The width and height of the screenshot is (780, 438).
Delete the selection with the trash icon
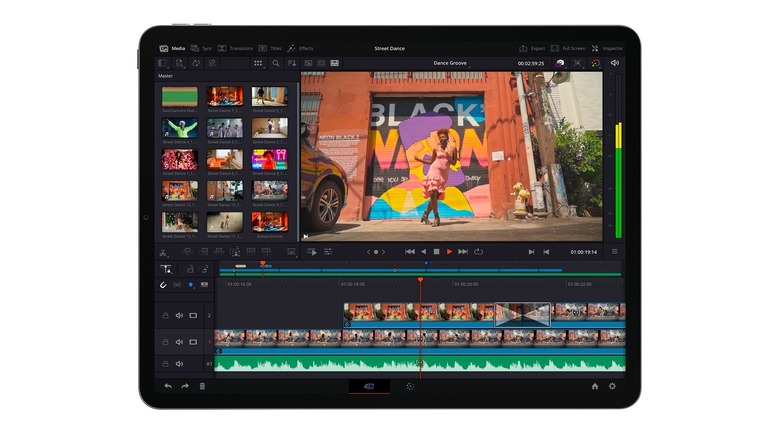[x=202, y=386]
